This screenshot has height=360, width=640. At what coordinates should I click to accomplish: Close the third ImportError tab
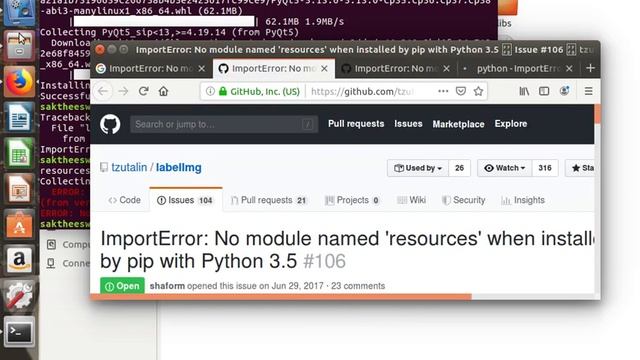447,69
